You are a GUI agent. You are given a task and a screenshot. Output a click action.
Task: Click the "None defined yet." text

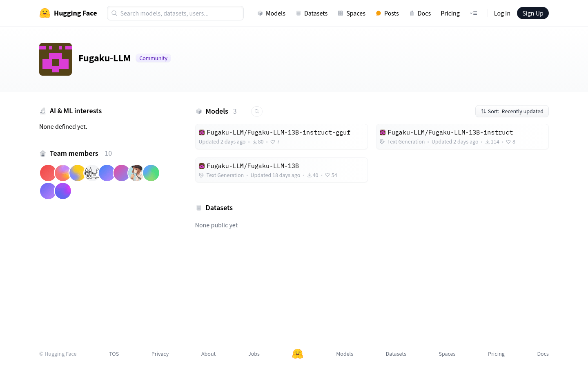pos(63,127)
